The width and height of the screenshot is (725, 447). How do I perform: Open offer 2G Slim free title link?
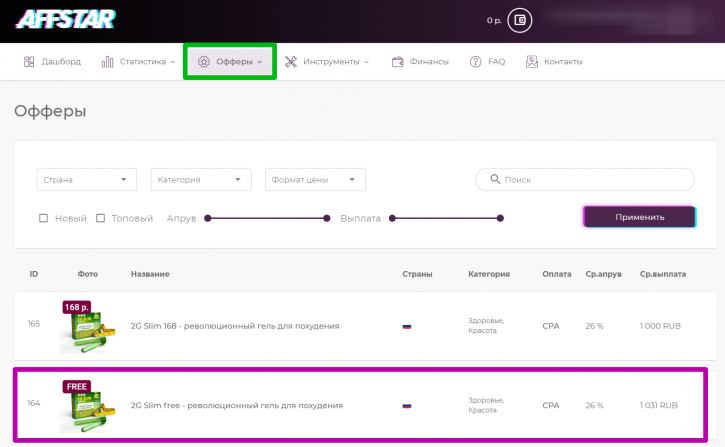[237, 405]
